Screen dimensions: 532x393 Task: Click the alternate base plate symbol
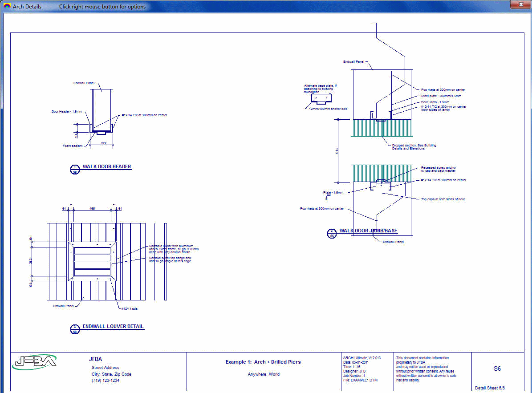tap(319, 99)
